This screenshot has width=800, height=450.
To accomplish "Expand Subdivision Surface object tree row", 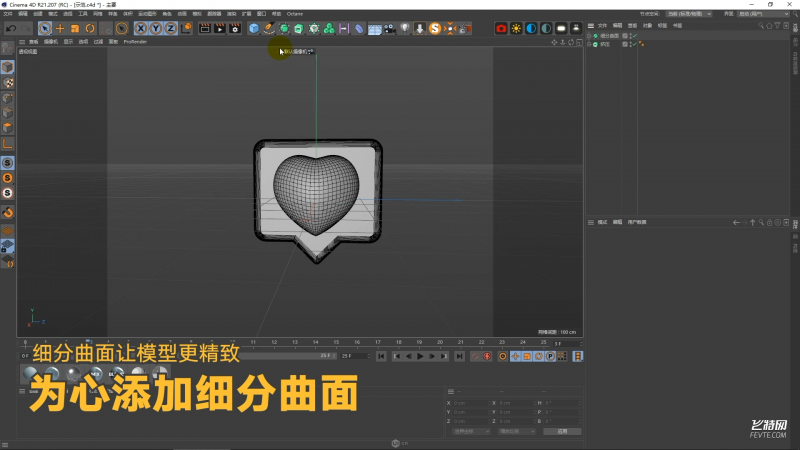I will click(x=589, y=36).
